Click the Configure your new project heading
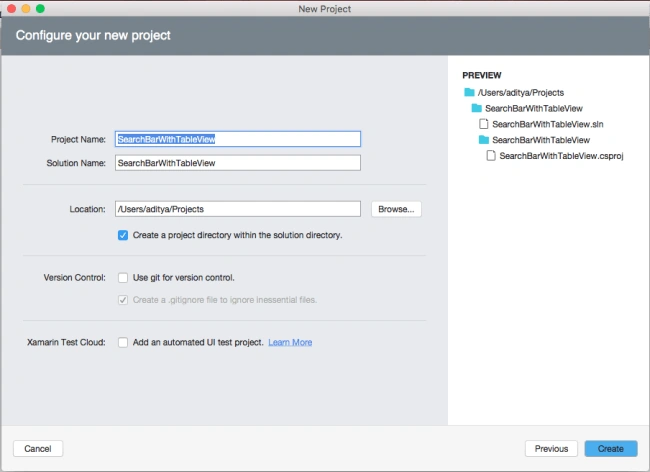The width and height of the screenshot is (650, 472). (93, 36)
